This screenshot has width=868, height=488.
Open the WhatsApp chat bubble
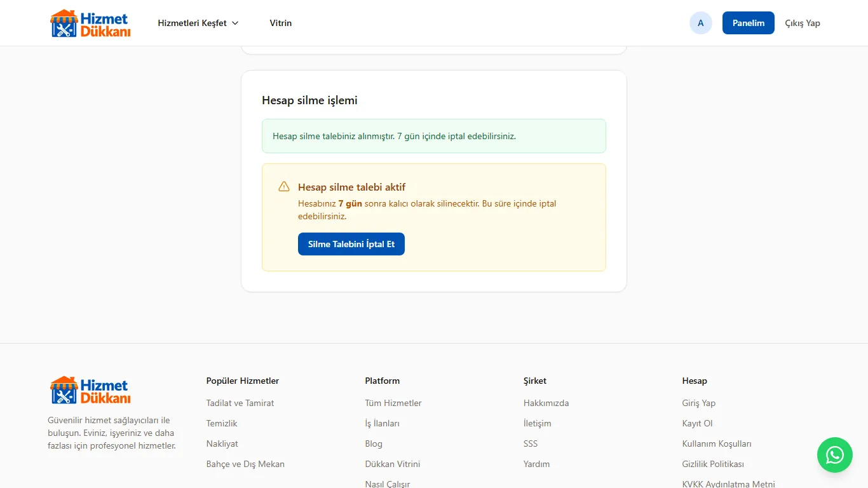point(834,455)
